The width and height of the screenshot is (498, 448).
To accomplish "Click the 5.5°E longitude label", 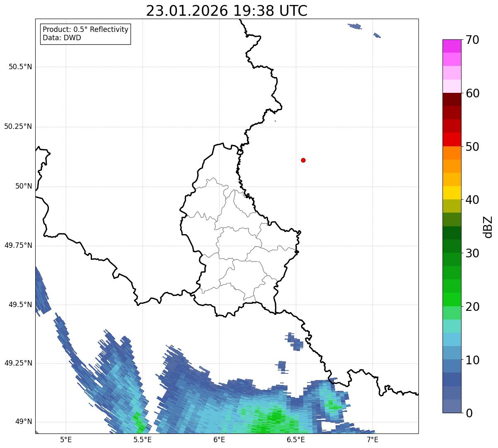I will (143, 439).
